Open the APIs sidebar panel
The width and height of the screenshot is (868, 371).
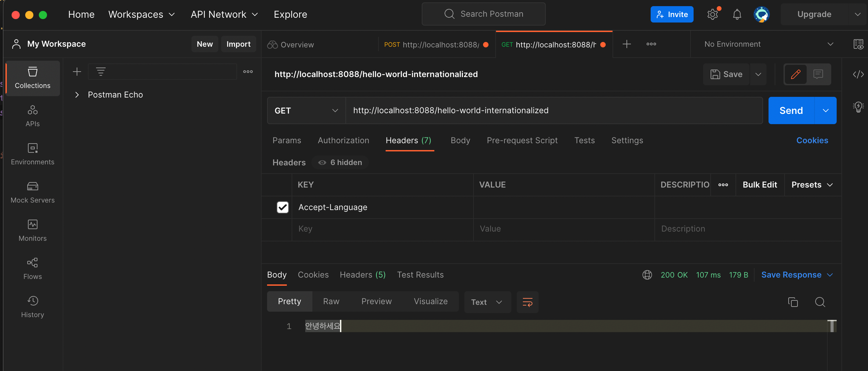click(x=33, y=116)
